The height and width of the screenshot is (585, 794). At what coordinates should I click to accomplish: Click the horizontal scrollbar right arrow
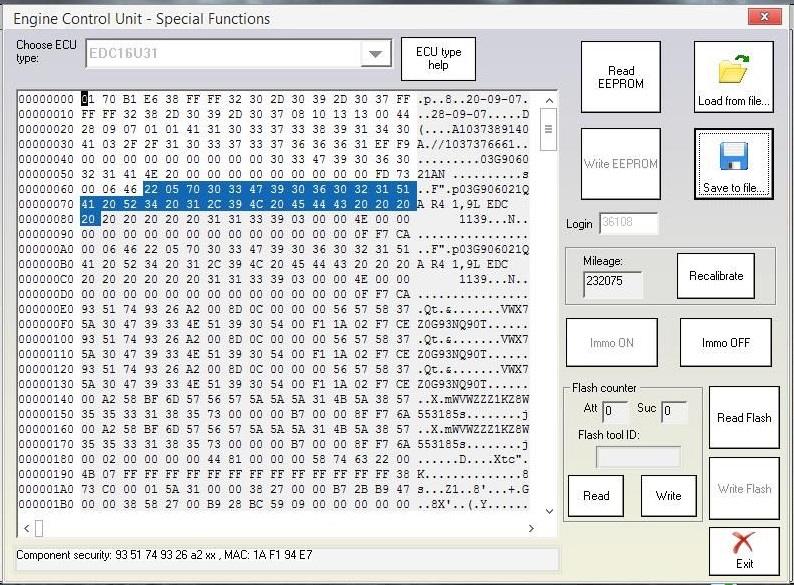(531, 527)
